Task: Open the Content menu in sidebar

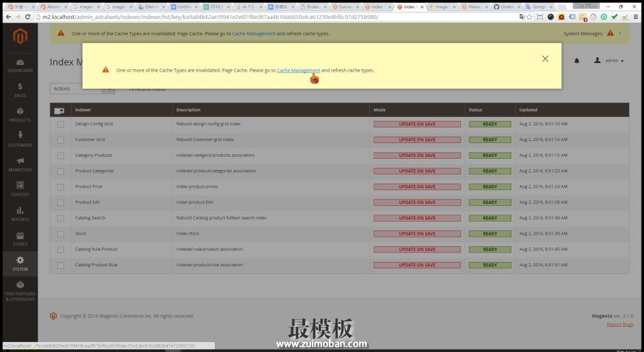Action: (20, 189)
